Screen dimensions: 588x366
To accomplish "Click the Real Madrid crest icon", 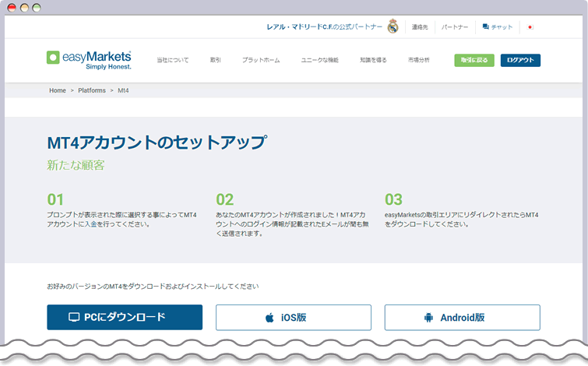I will (x=393, y=26).
